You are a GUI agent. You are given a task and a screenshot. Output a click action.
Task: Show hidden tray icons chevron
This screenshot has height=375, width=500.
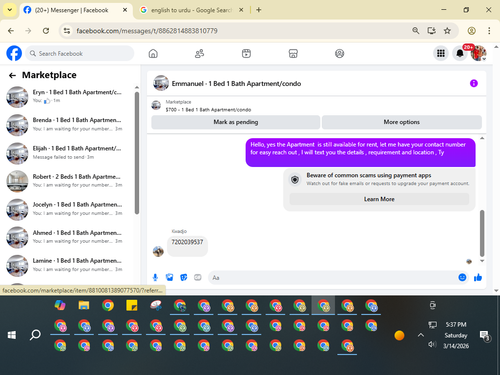point(421,335)
